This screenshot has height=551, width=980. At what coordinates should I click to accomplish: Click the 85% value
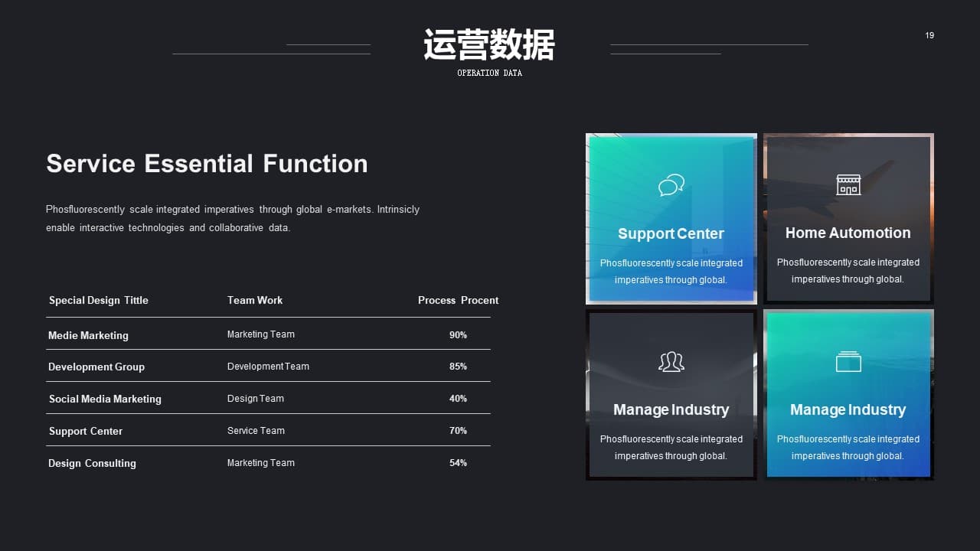(458, 367)
